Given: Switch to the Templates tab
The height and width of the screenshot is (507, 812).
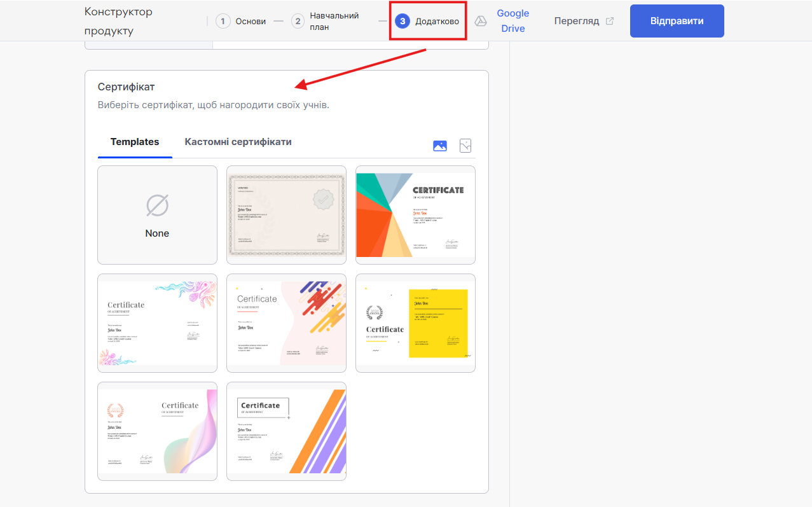Looking at the screenshot, I should pos(135,142).
